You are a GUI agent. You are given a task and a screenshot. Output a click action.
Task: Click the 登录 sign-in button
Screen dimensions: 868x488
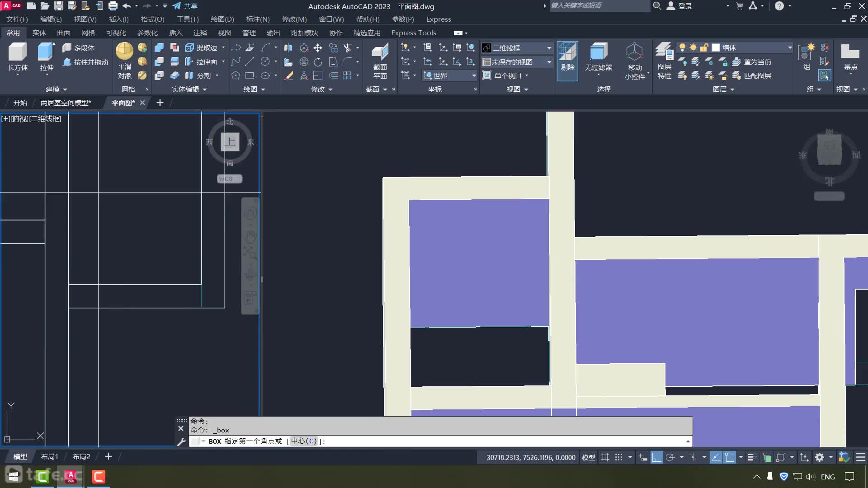pyautogui.click(x=680, y=6)
